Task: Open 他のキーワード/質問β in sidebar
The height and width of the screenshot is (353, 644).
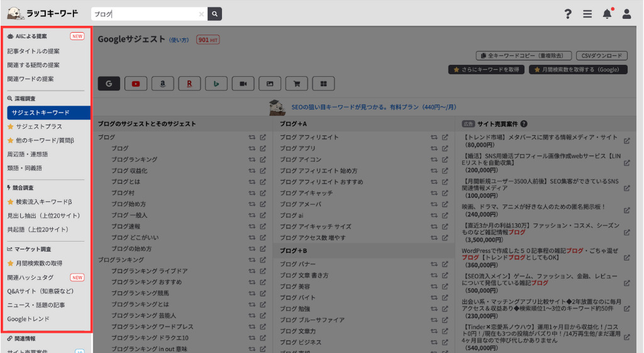Action: click(x=45, y=140)
